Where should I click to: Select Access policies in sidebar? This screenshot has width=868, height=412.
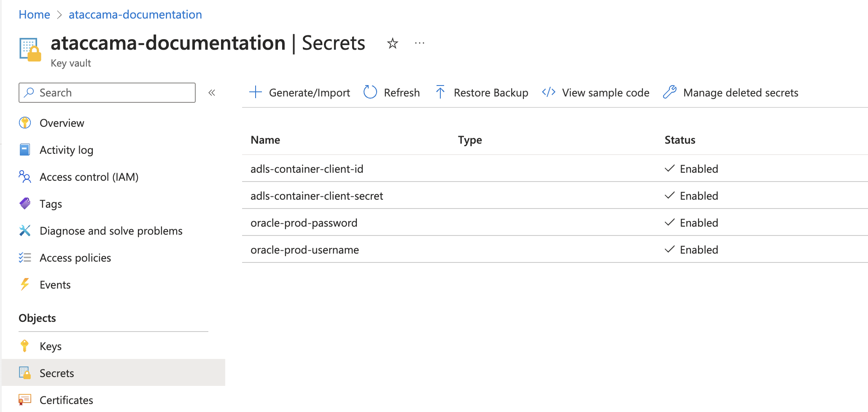tap(75, 258)
